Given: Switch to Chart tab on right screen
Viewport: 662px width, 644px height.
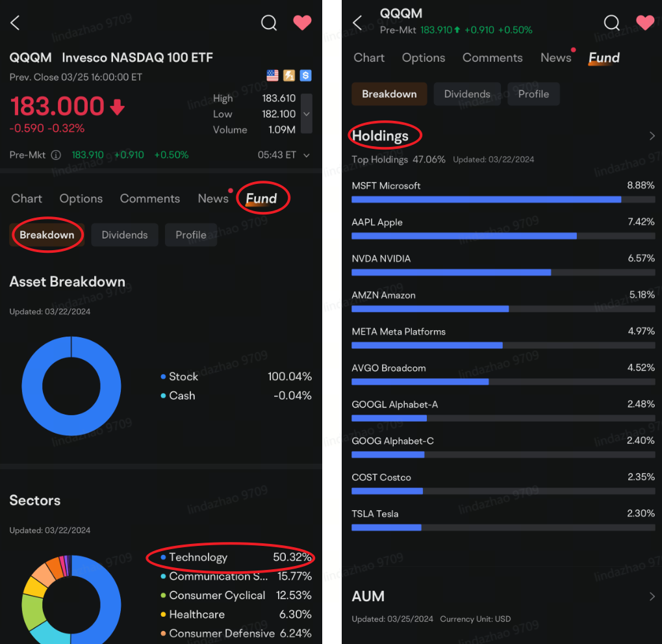Looking at the screenshot, I should coord(369,58).
